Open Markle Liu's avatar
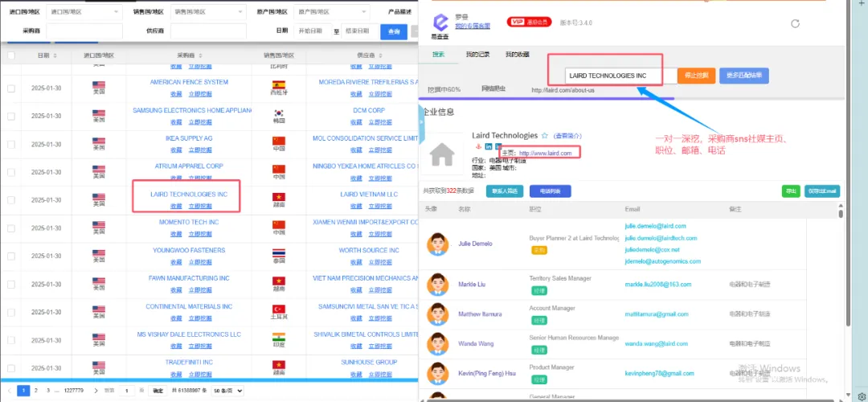 [x=437, y=284]
